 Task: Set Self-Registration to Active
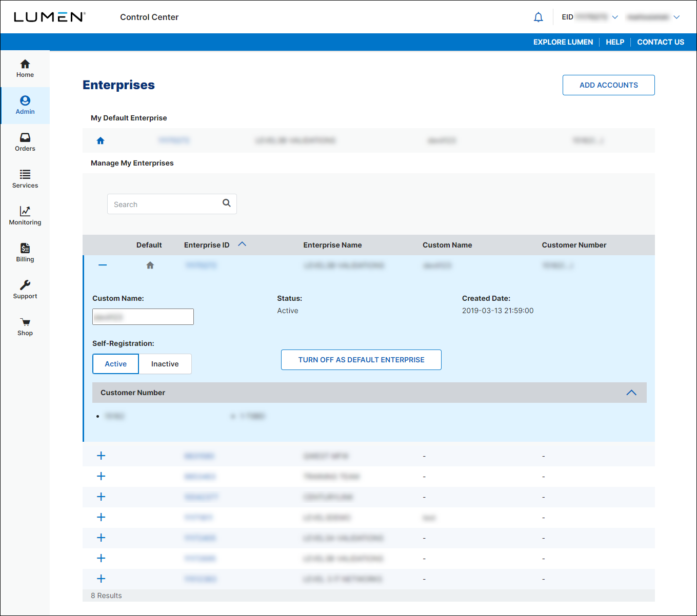[x=116, y=364]
